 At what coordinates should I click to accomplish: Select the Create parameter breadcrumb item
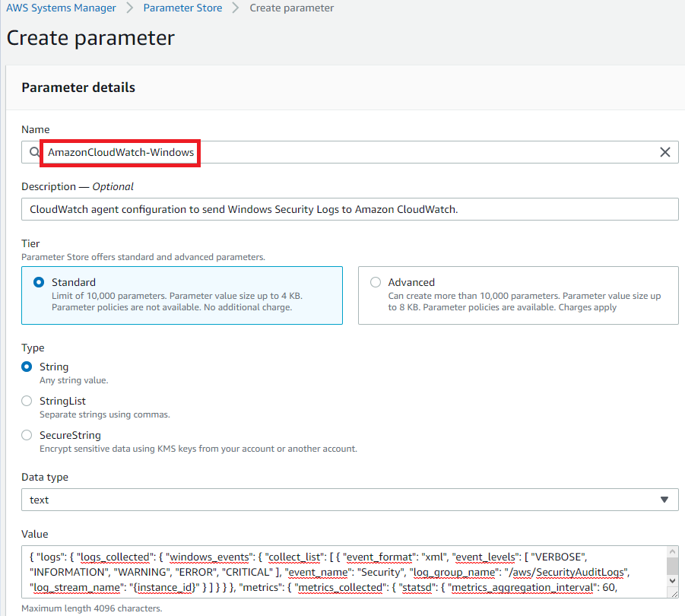click(x=292, y=8)
